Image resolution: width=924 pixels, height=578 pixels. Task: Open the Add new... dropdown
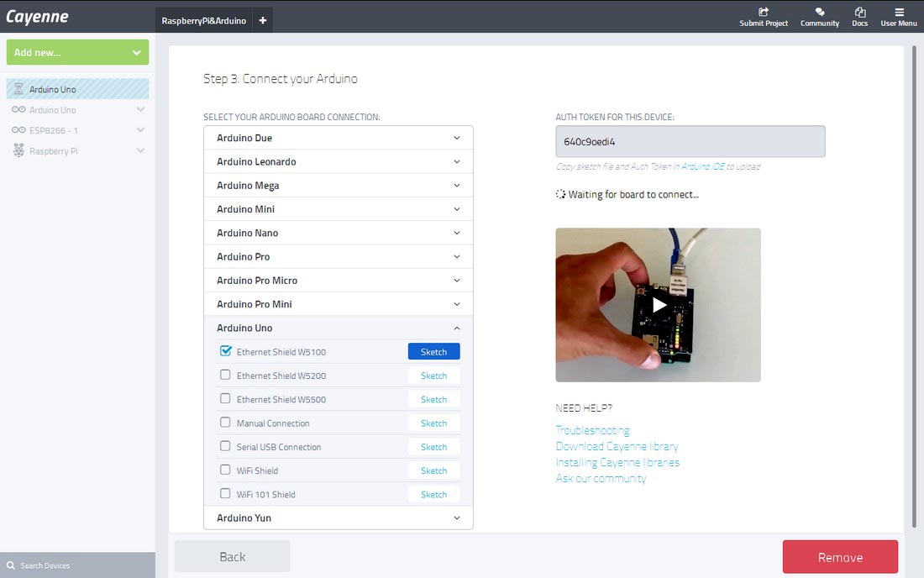click(x=78, y=52)
